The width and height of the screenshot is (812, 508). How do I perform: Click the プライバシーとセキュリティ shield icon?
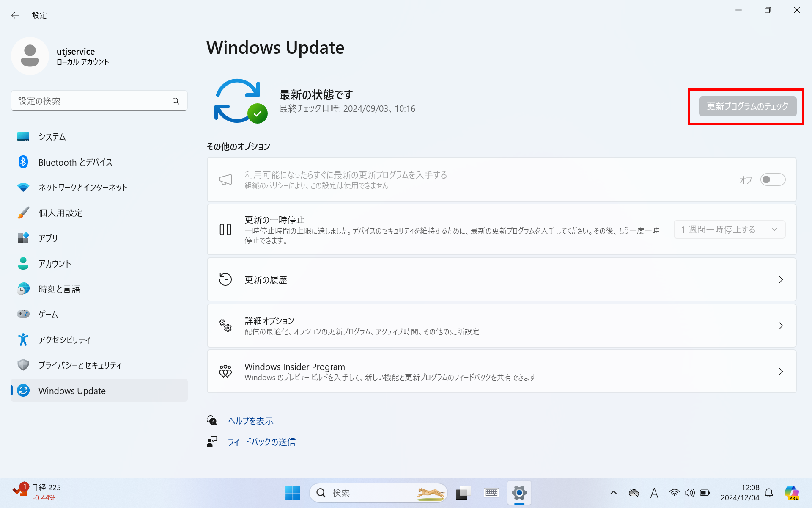(x=23, y=365)
